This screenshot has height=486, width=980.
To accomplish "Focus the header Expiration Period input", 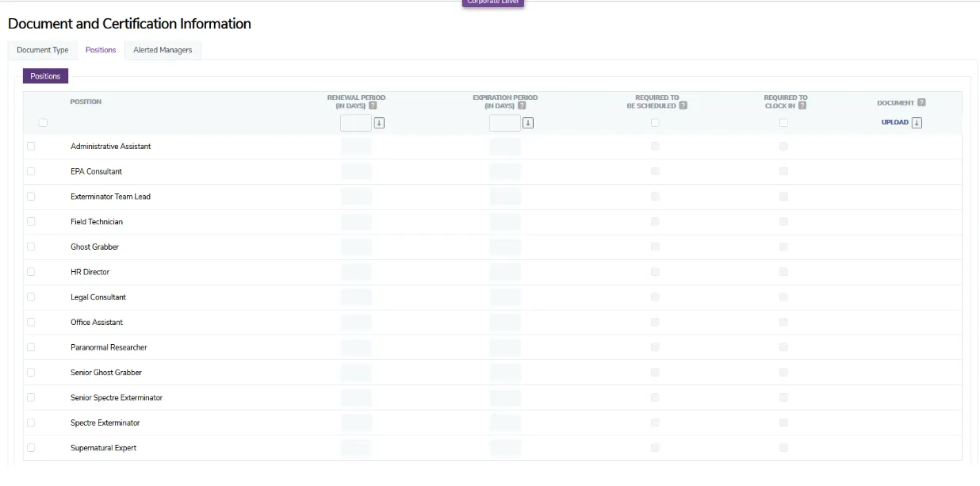I will pos(505,123).
